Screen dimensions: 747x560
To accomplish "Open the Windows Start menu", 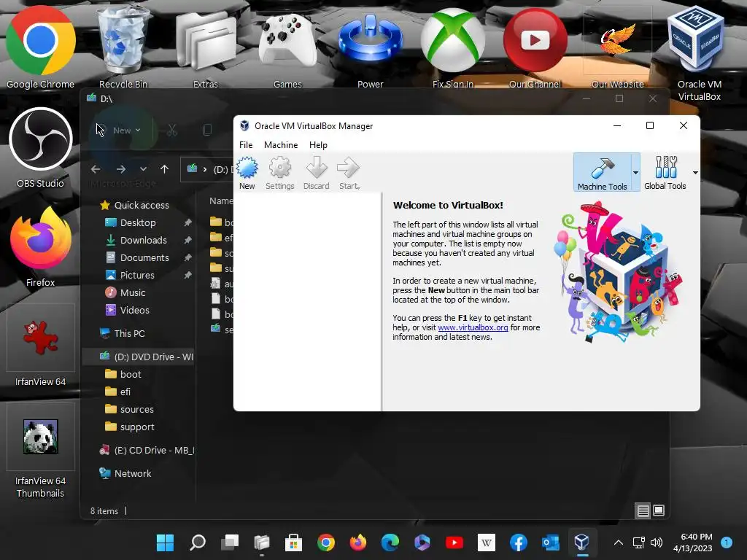I will click(166, 542).
